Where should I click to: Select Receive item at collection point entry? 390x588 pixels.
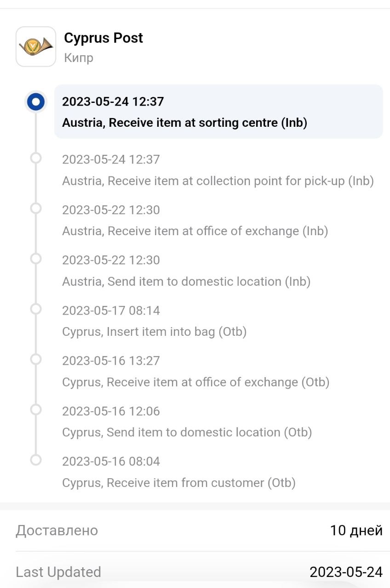tap(218, 181)
